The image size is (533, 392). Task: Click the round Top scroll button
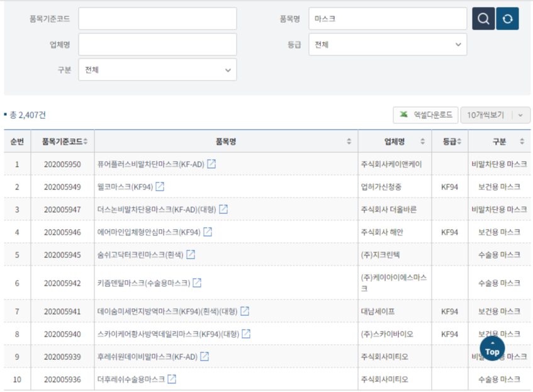(x=492, y=348)
